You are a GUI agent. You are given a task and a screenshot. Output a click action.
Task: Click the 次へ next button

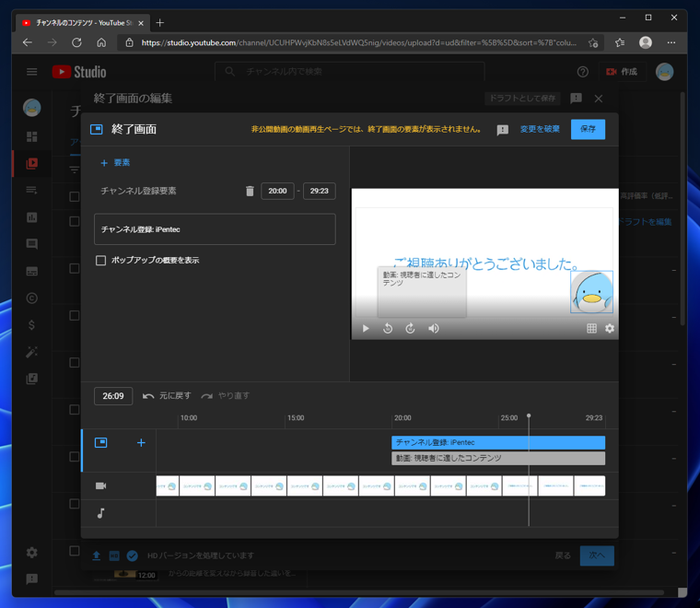(x=597, y=555)
